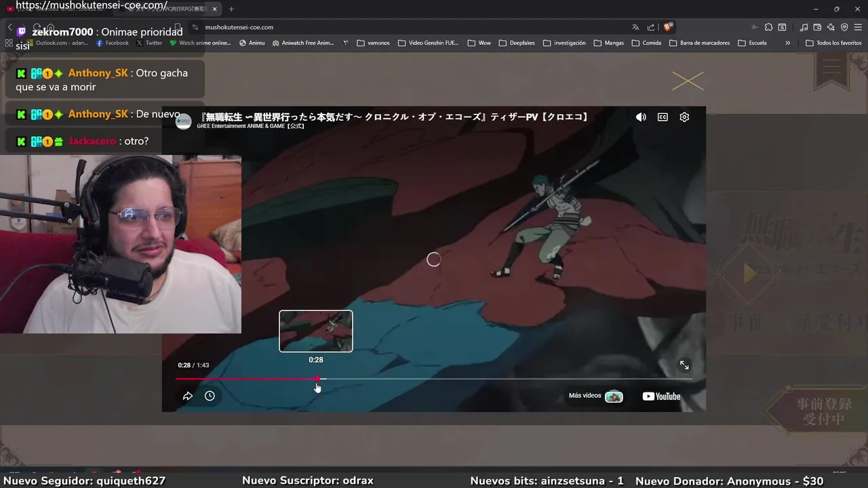Click username Anthony_SK in 'Otro gacha' message
The width and height of the screenshot is (868, 488).
98,73
